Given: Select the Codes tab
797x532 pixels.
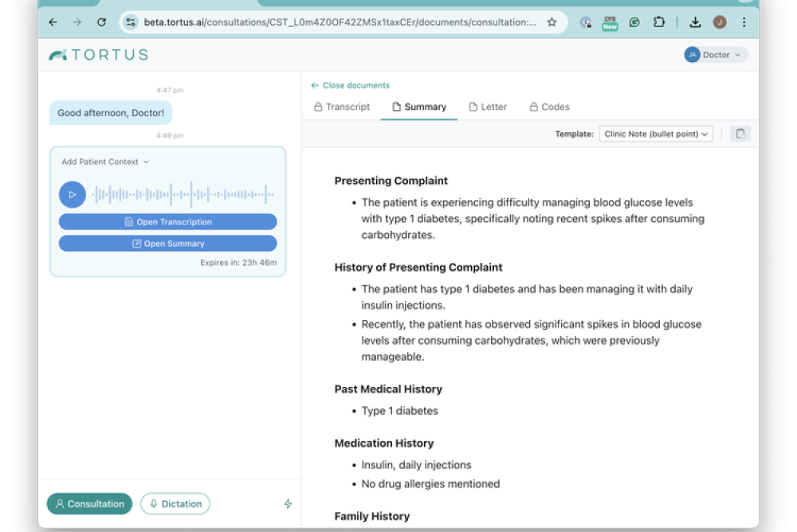Looking at the screenshot, I should coord(549,107).
